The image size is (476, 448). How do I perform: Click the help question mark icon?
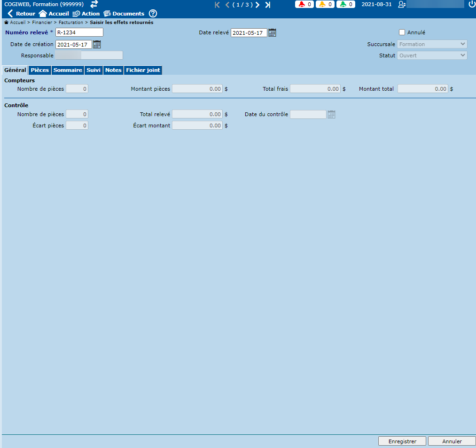[153, 14]
